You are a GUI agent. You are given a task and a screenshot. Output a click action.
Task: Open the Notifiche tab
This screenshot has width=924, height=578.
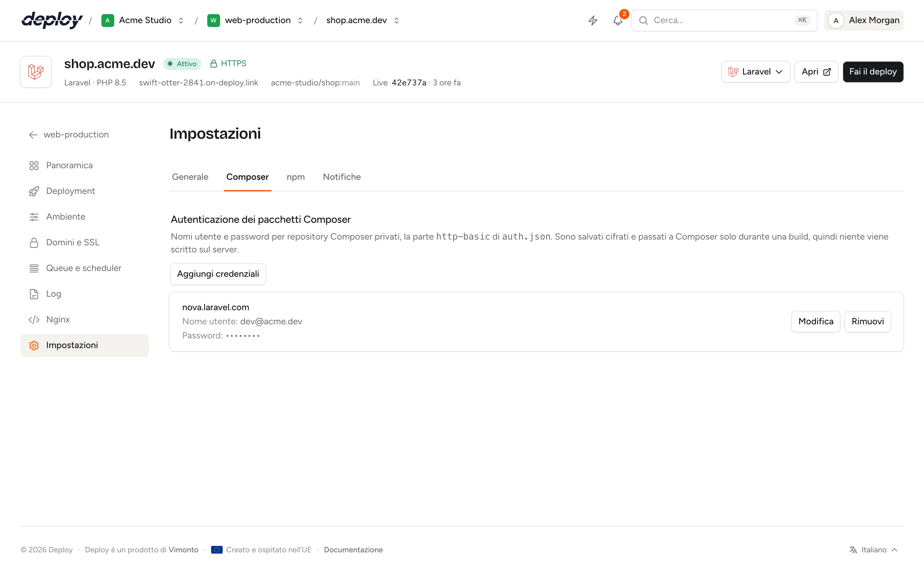pyautogui.click(x=342, y=177)
